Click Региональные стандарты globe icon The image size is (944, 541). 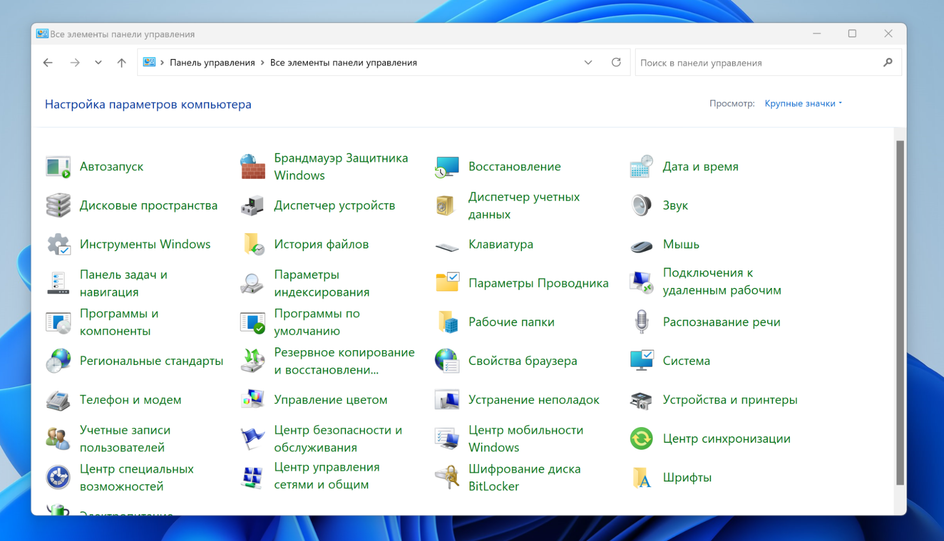coord(58,360)
